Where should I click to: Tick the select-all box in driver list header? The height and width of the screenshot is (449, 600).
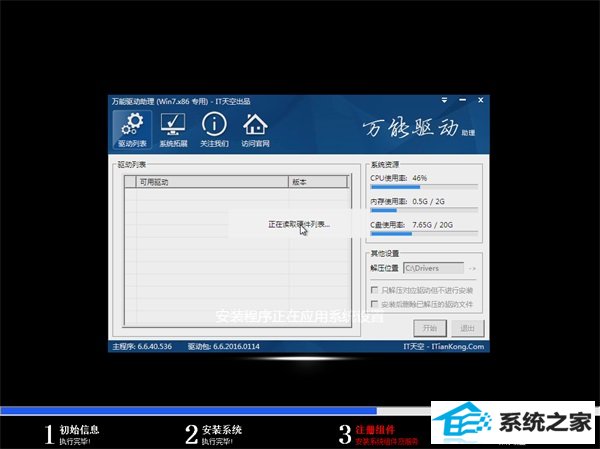point(130,183)
